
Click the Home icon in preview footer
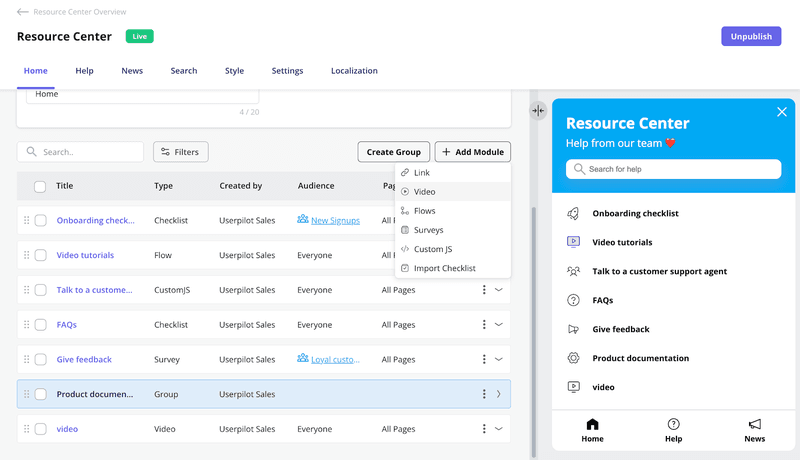[x=592, y=424]
